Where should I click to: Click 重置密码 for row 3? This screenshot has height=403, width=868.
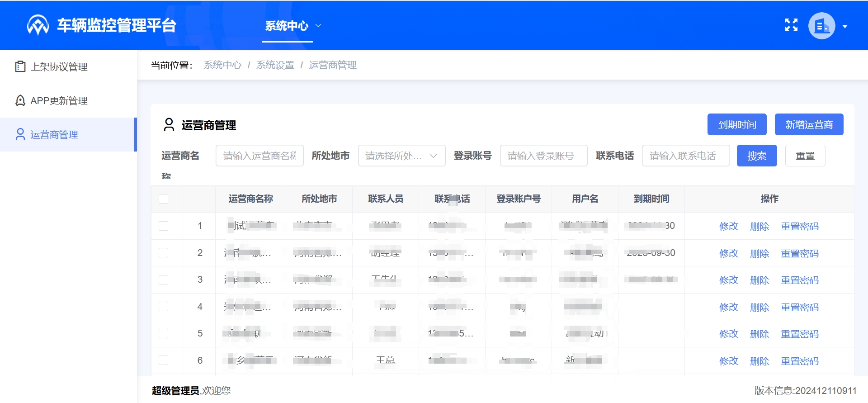(x=800, y=280)
